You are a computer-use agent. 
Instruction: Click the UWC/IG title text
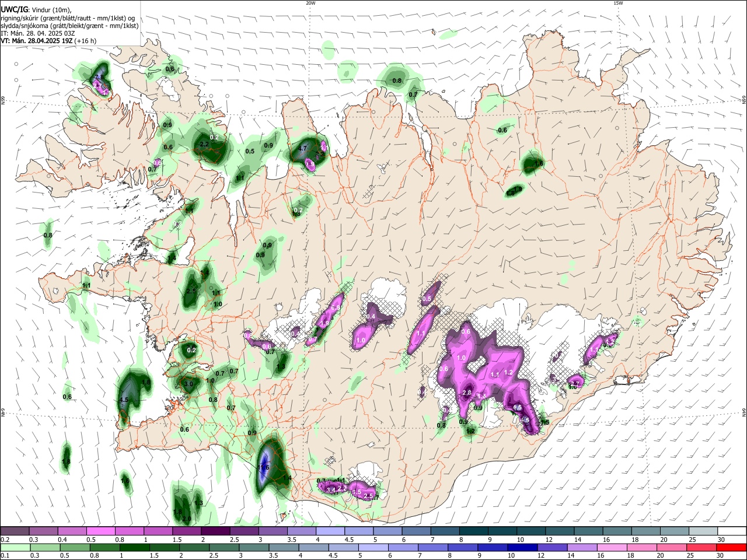tap(13, 9)
